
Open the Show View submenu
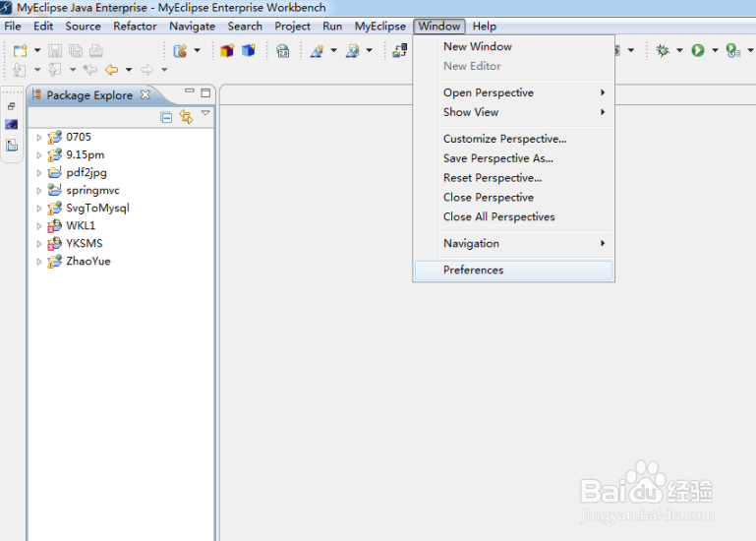pyautogui.click(x=514, y=112)
